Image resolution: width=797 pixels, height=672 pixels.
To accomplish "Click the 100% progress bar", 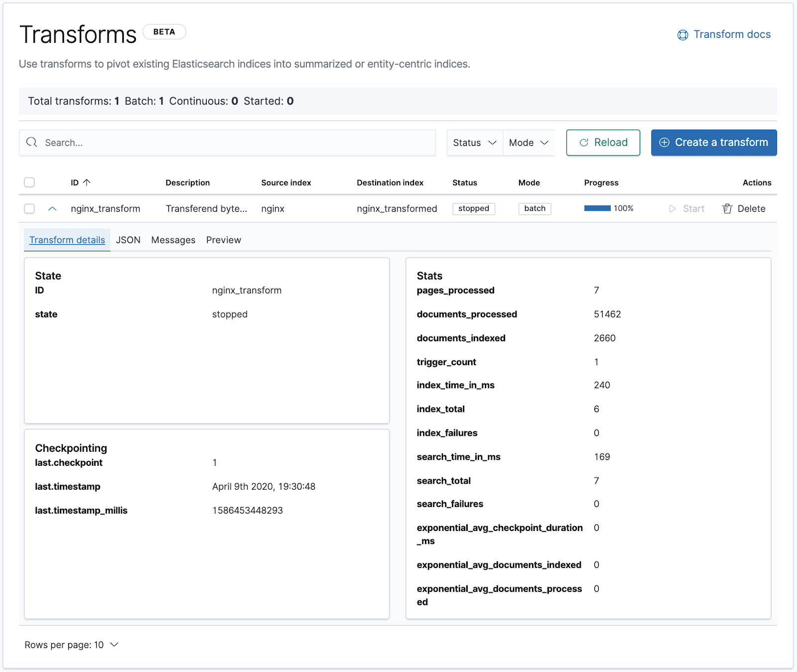I will coord(597,208).
